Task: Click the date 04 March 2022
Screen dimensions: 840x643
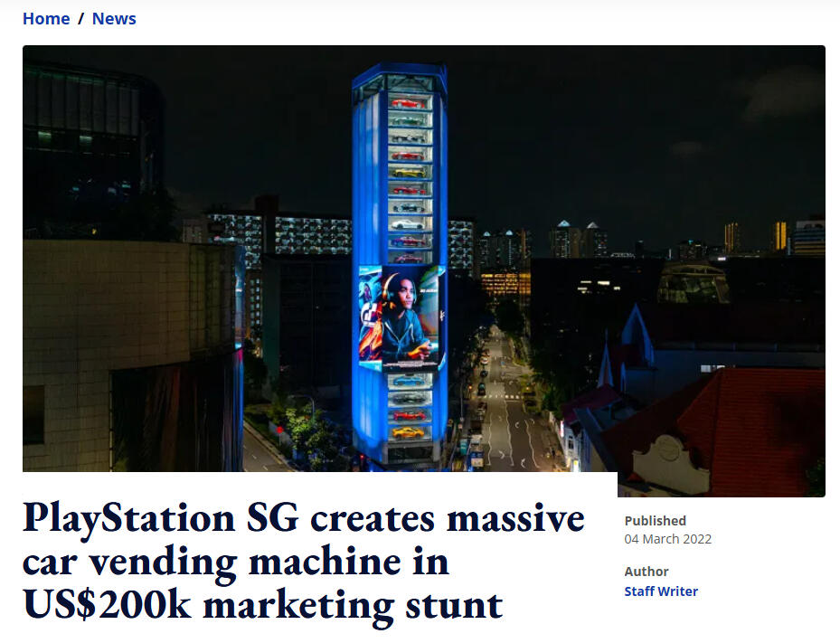Action: 667,539
